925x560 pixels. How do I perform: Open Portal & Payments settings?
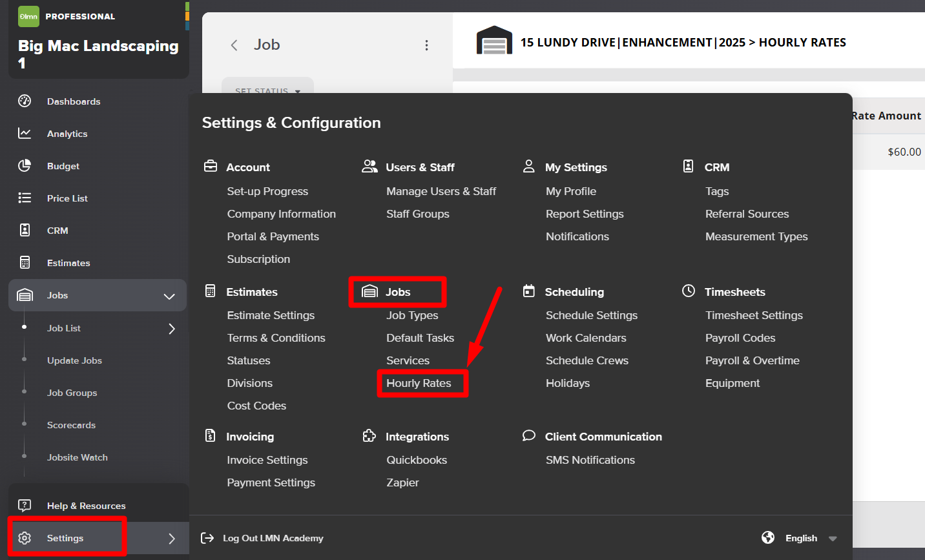[273, 236]
